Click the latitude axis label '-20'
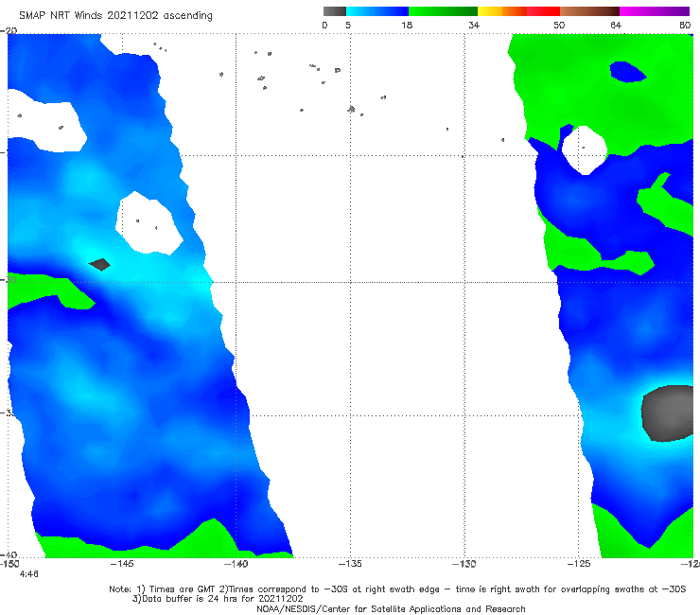700x615 pixels. click(x=9, y=30)
